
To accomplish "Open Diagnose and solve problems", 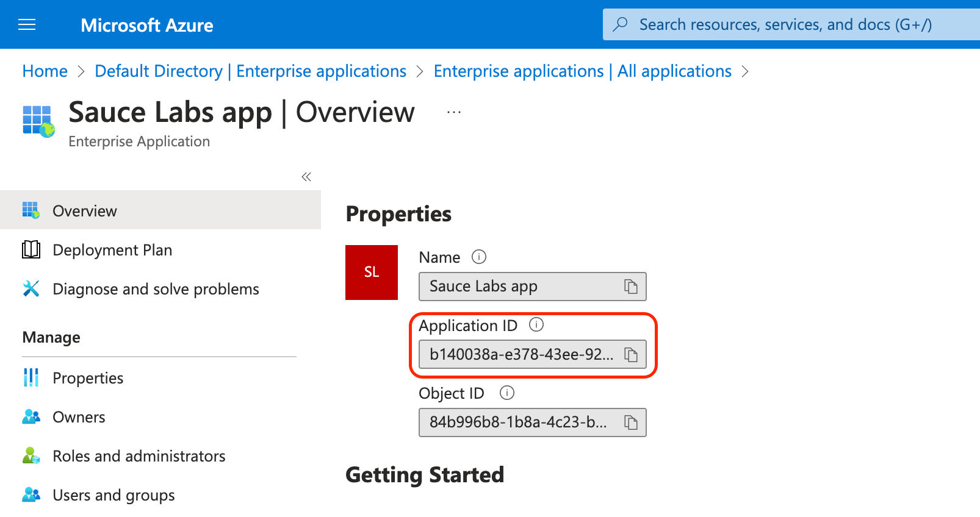I will [x=156, y=289].
